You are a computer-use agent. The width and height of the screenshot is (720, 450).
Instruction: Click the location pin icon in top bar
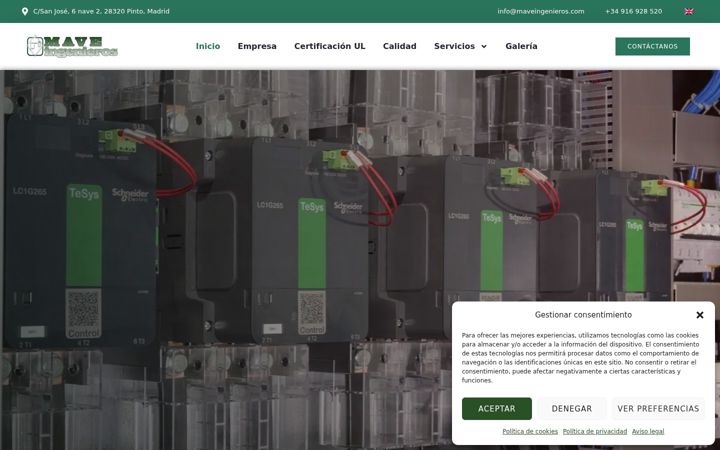tap(25, 11)
